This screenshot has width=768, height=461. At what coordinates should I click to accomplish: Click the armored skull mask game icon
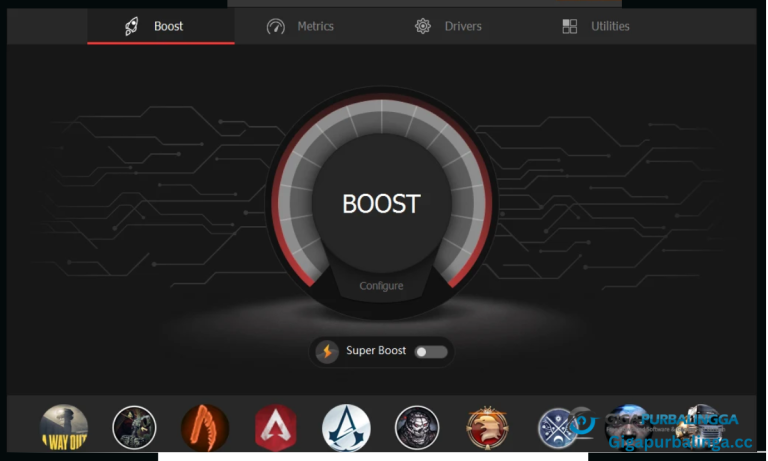pos(417,427)
